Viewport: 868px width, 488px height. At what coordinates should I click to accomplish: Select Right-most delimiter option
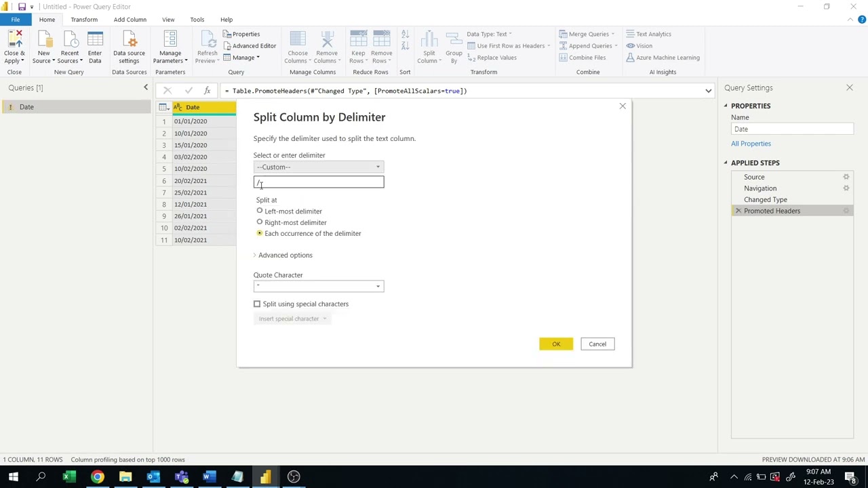pyautogui.click(x=260, y=222)
